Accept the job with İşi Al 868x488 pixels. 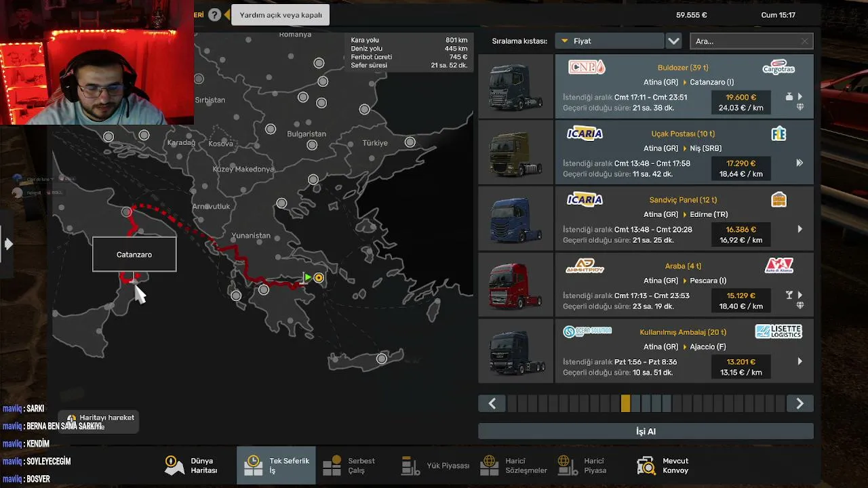click(x=646, y=431)
